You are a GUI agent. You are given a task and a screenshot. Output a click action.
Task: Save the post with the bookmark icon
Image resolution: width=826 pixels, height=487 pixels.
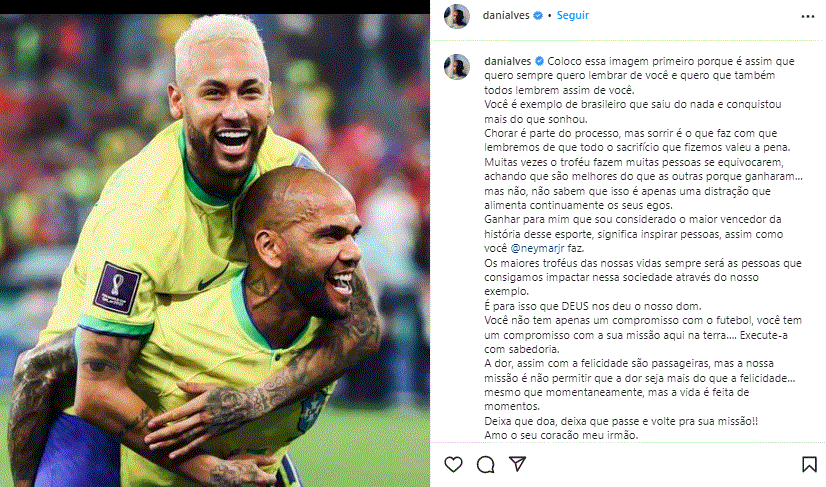click(x=809, y=464)
